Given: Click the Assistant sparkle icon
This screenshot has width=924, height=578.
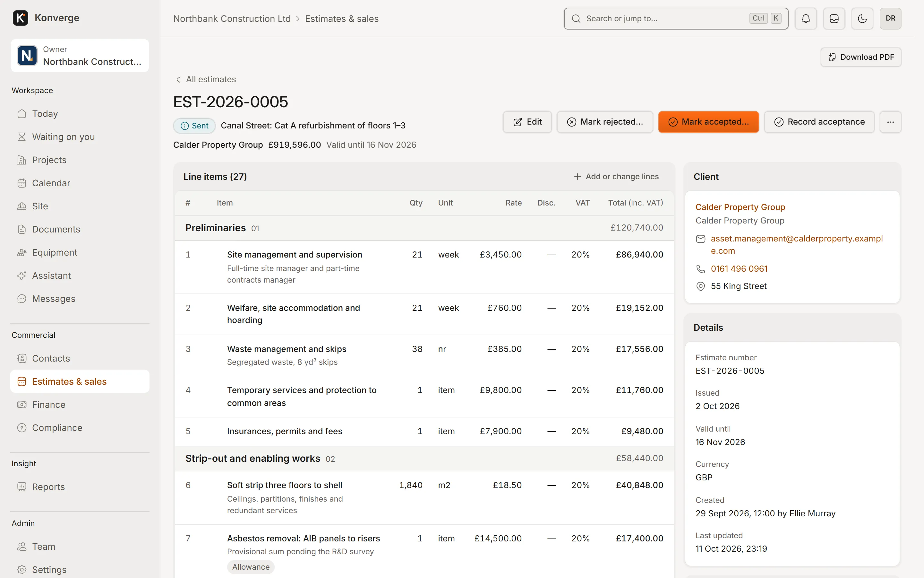Looking at the screenshot, I should coord(22,276).
